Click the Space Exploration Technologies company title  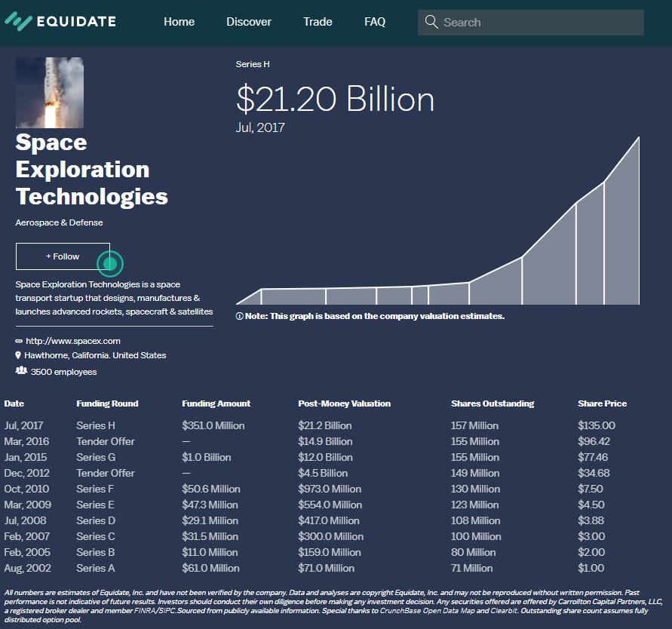click(92, 169)
